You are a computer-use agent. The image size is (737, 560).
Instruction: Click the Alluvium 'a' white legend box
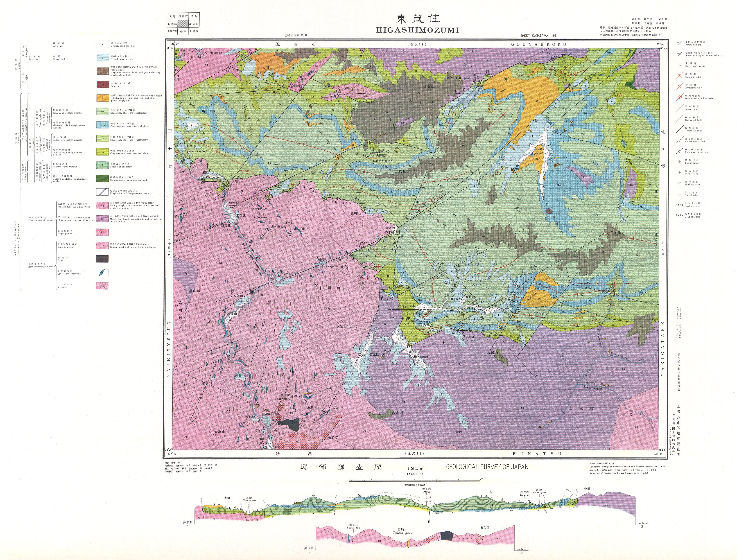(x=103, y=44)
